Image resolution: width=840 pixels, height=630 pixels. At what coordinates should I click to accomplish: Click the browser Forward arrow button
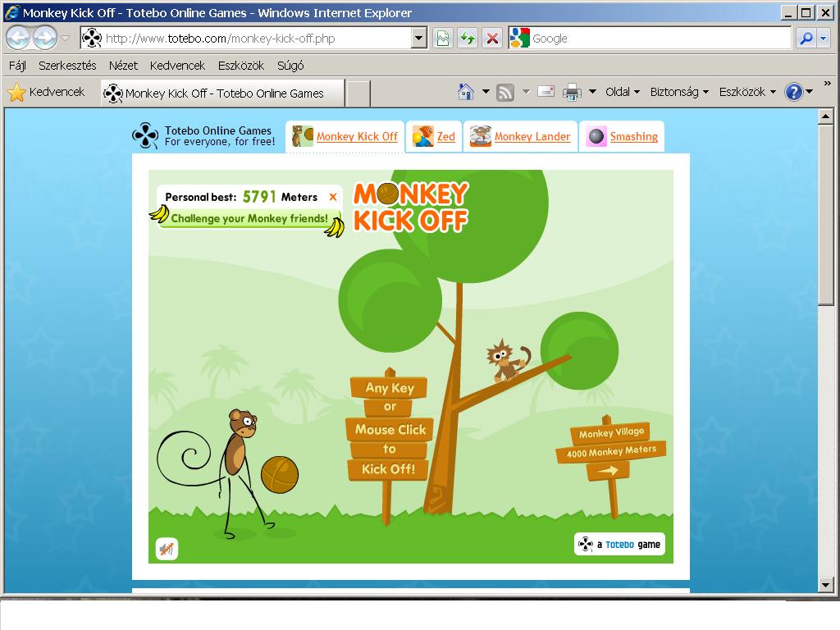pyautogui.click(x=45, y=38)
